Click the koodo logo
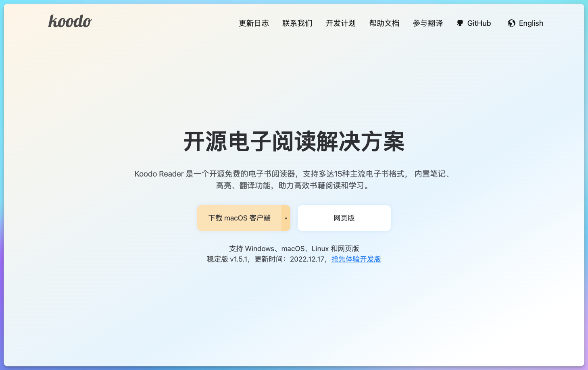Viewport: 588px width, 370px height. (x=70, y=21)
